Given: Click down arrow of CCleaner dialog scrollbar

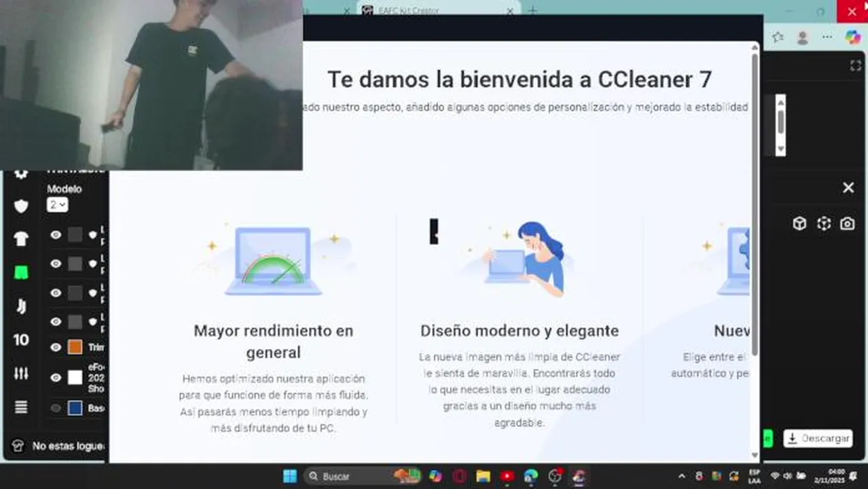Looking at the screenshot, I should pyautogui.click(x=755, y=455).
